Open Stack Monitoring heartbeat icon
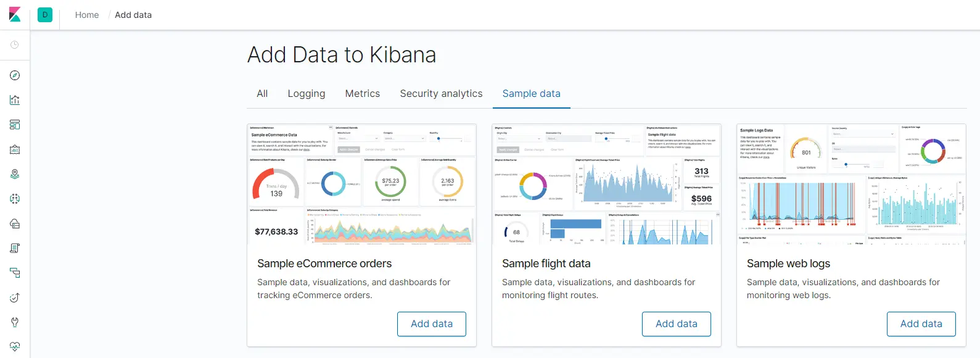This screenshot has width=980, height=358. 15,346
